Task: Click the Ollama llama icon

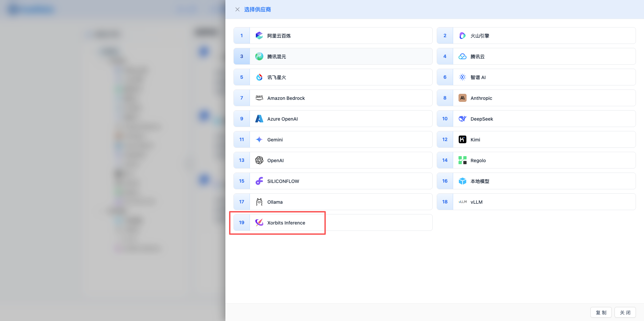Action: [x=259, y=202]
